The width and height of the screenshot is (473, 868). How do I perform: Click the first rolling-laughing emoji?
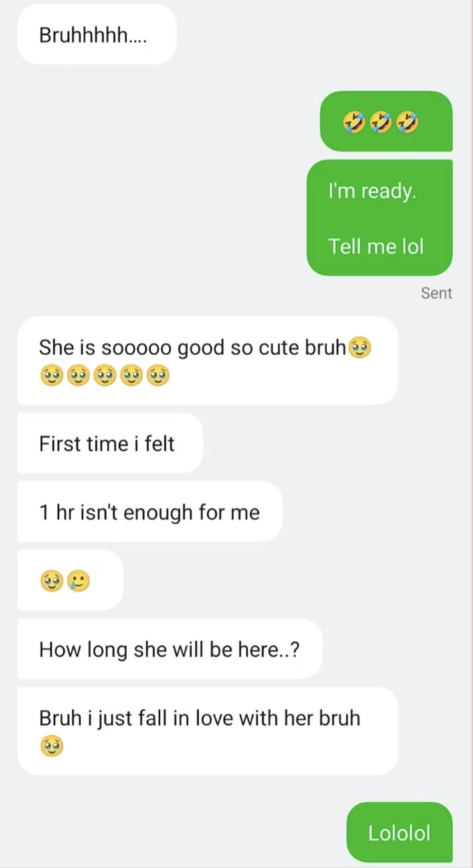point(353,122)
